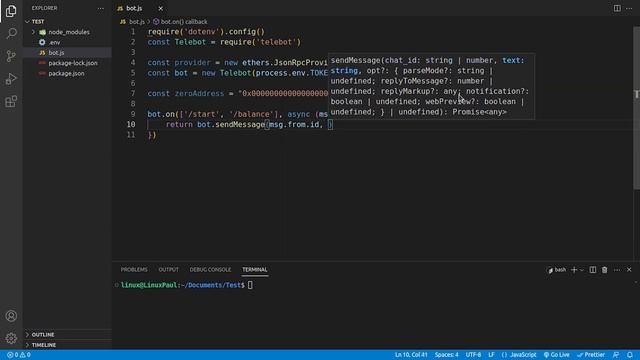Open the Manage settings gear
The image size is (640, 360).
click(x=11, y=338)
